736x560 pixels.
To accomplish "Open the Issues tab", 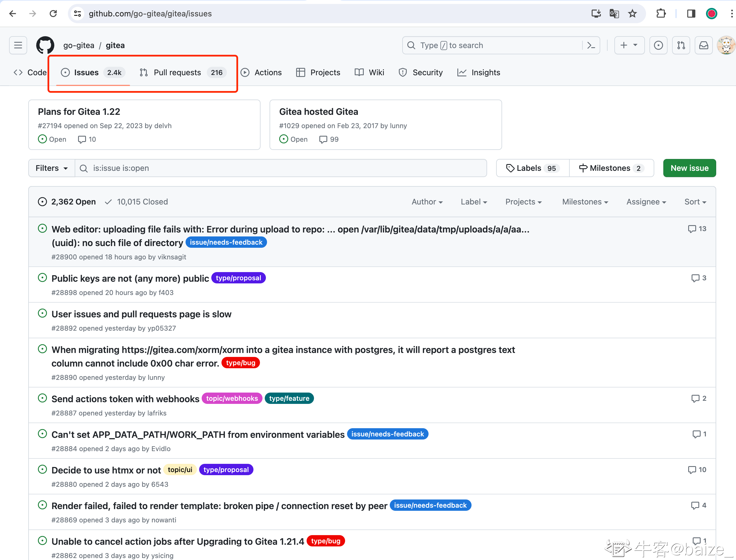I will coord(93,72).
